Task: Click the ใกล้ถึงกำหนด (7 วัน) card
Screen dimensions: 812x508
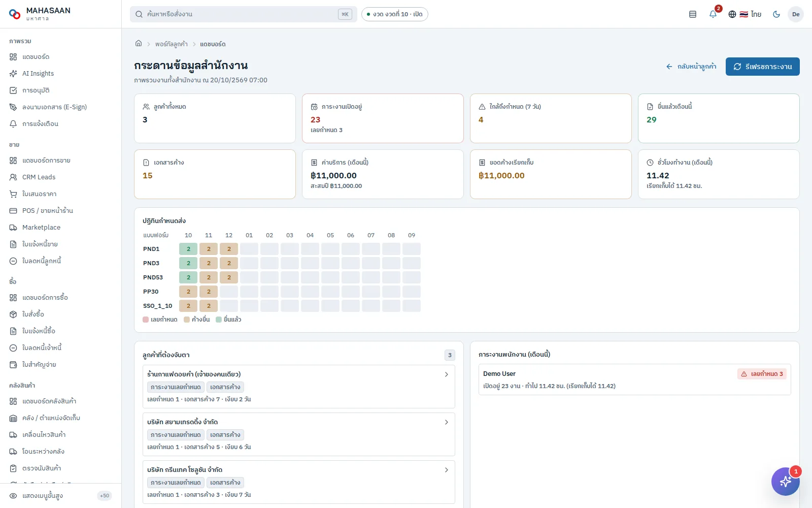Action: coord(551,118)
